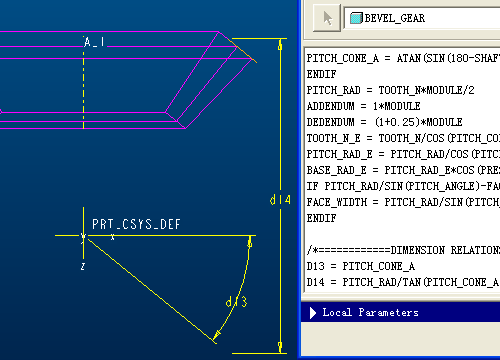Click the PRT_CSYS_DEF coordinate system label
Screen dimensions: 500x360
pyautogui.click(x=136, y=224)
